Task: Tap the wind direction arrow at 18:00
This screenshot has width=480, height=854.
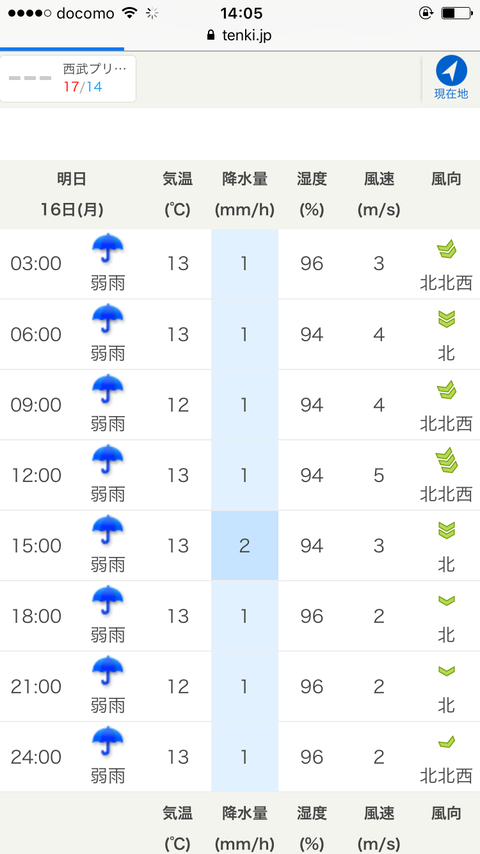Action: click(x=446, y=601)
